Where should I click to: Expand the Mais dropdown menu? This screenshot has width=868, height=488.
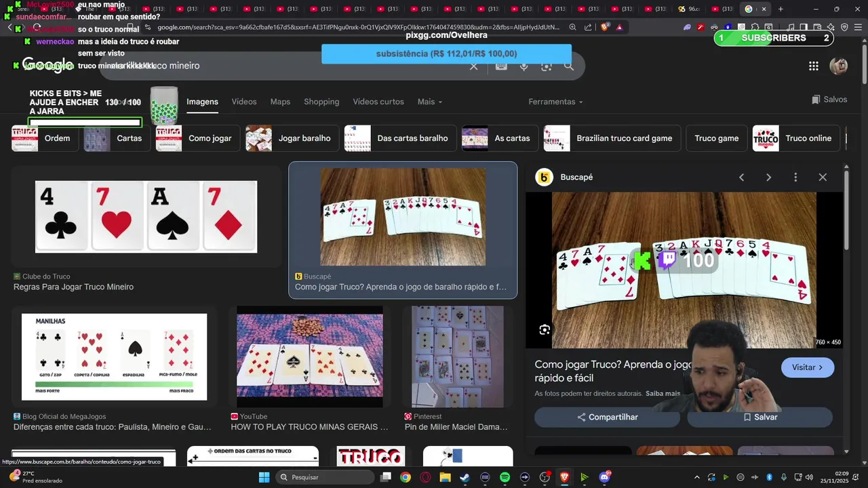pyautogui.click(x=430, y=102)
